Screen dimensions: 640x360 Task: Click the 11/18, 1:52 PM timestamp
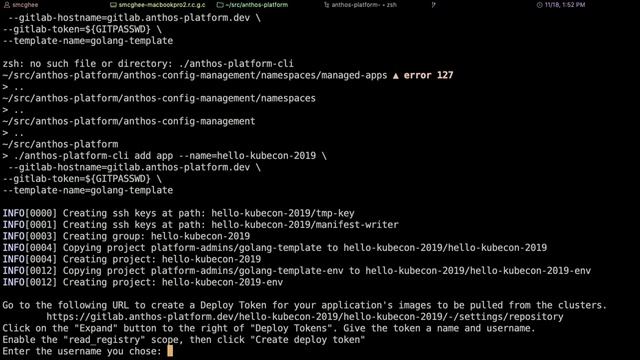[x=565, y=5]
